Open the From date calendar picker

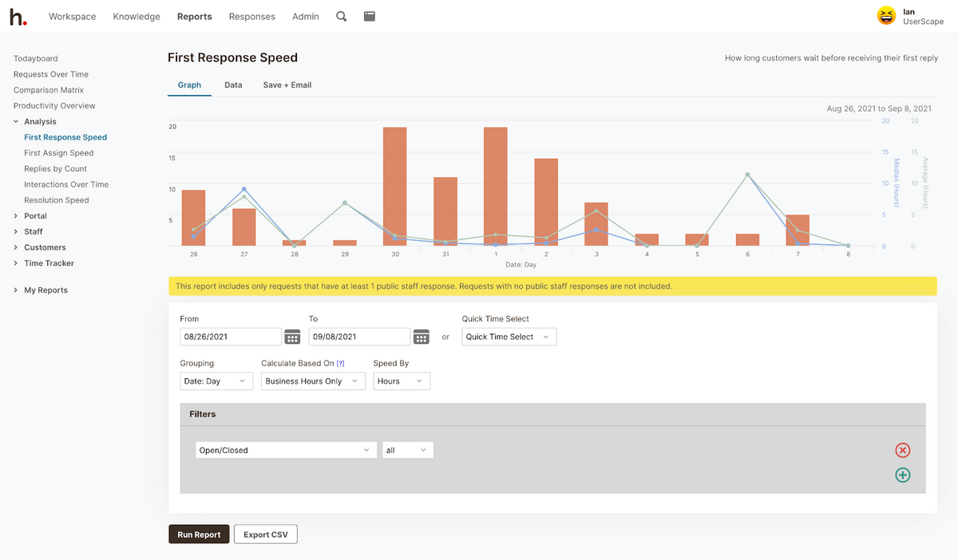(292, 337)
